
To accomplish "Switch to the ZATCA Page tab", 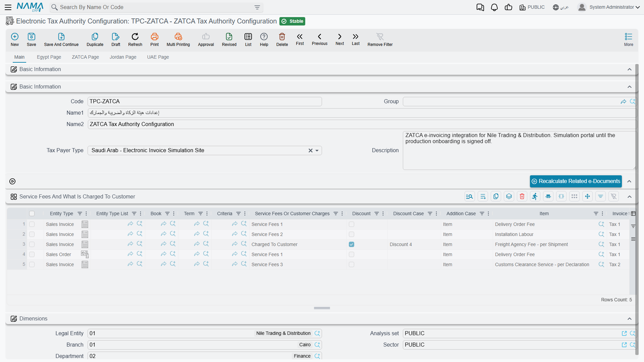I will point(86,57).
